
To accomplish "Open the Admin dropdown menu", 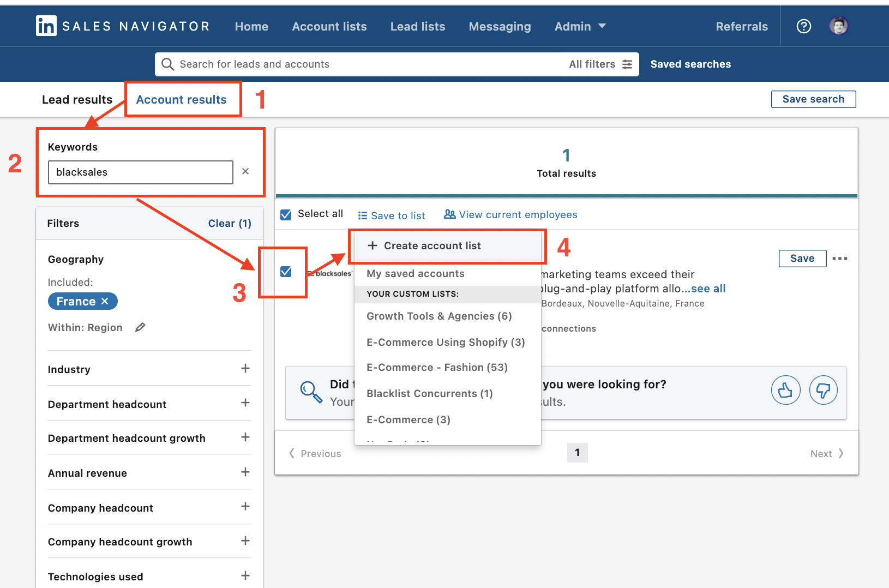I will 580,26.
